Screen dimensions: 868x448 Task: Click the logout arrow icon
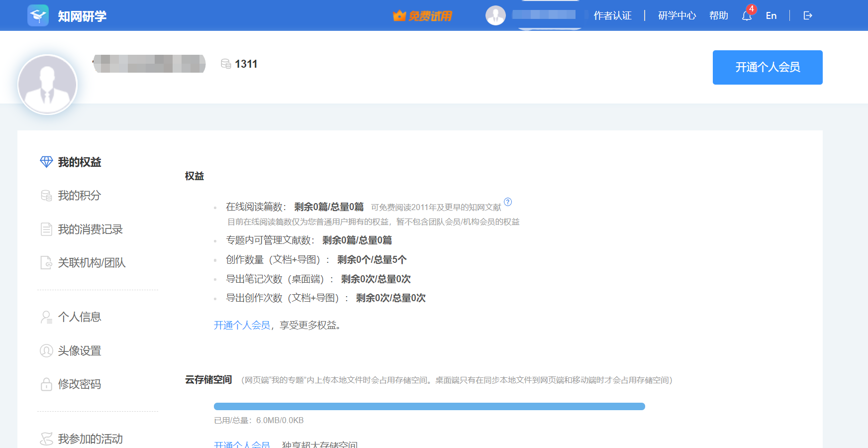(807, 16)
